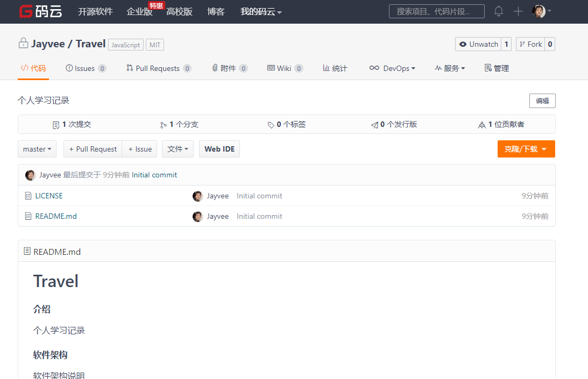Click Initial commit in the latest commit bar
The image size is (588, 379).
point(154,175)
